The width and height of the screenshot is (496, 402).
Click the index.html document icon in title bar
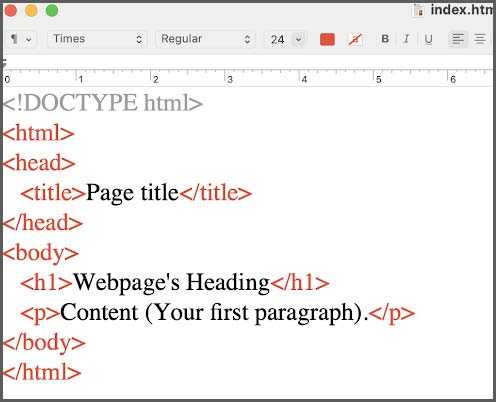pos(419,10)
